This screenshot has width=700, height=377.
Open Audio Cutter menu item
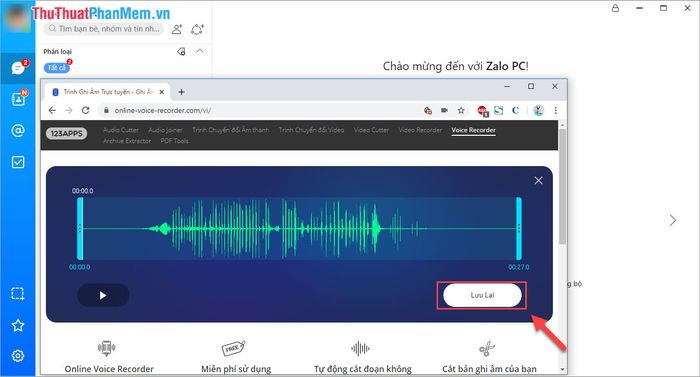click(x=121, y=130)
